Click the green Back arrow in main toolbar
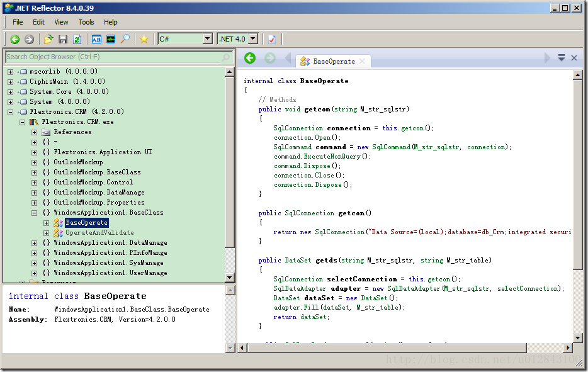The image size is (588, 372). (x=15, y=39)
